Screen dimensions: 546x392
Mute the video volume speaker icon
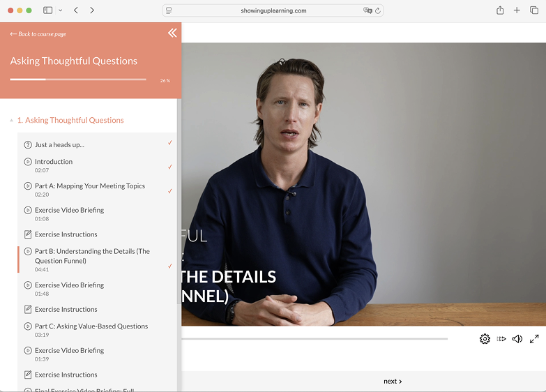(517, 339)
